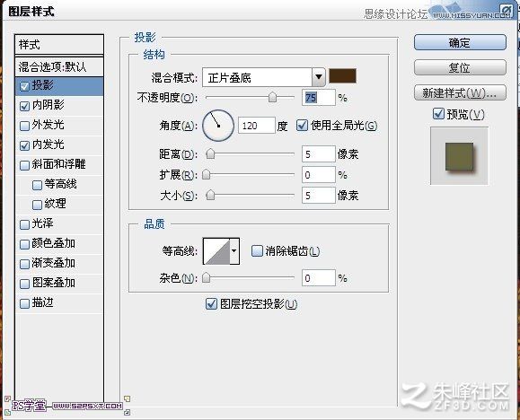Click the angle dial control
Screen dimensions: 520x420
coord(218,126)
